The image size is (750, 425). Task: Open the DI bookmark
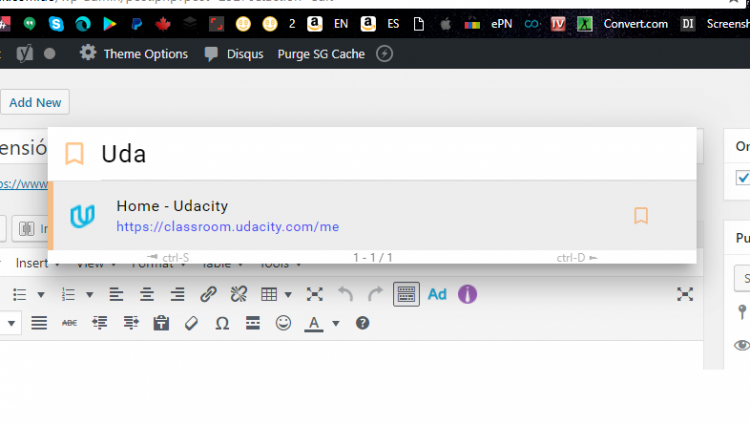pyautogui.click(x=687, y=23)
